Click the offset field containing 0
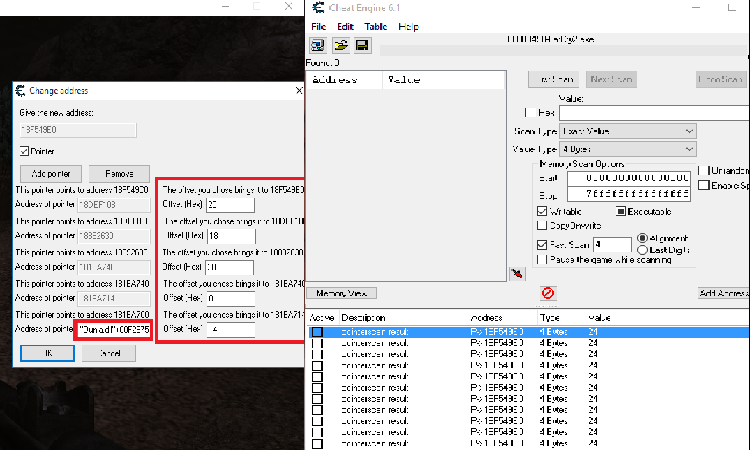This screenshot has width=750, height=450. [231, 298]
